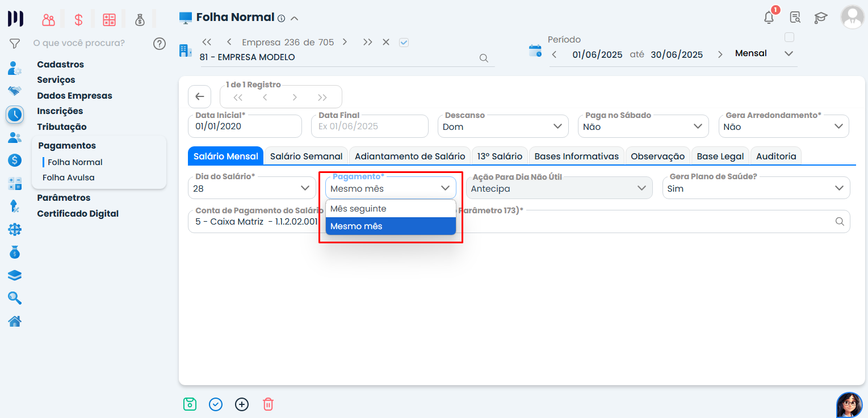Open the Folha Avulsa menu item

pyautogui.click(x=69, y=178)
